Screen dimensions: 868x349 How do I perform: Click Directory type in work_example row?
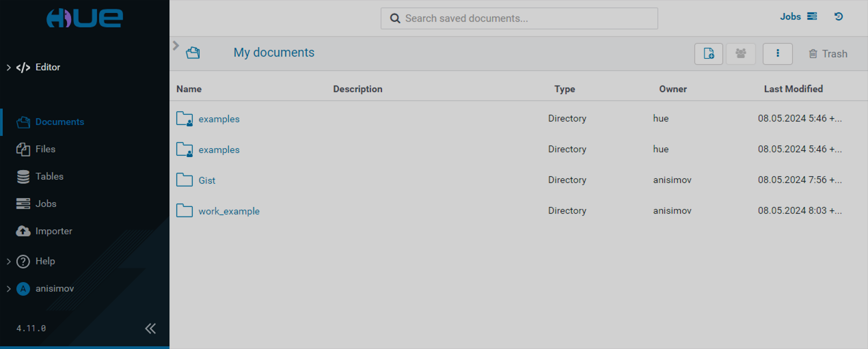567,211
